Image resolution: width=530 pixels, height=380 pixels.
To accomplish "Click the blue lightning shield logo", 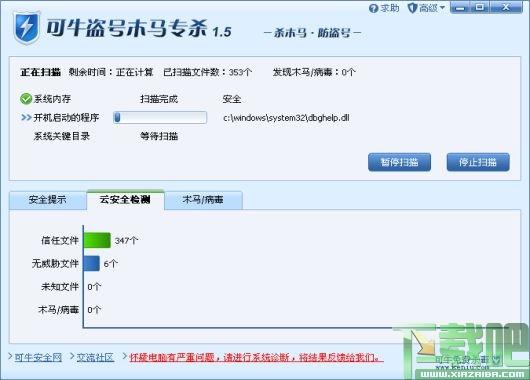I will pyautogui.click(x=27, y=28).
